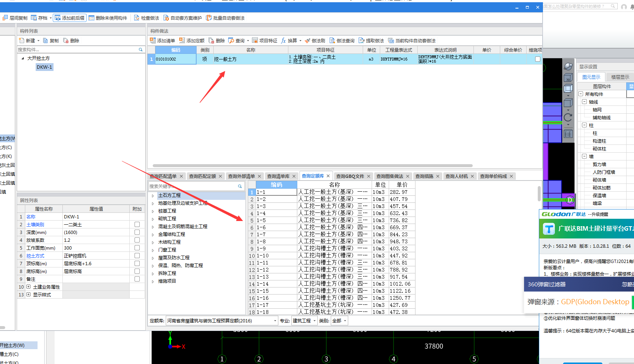
Task: Switch to the 查询匹配定额 tab
Action: pyautogui.click(x=202, y=176)
